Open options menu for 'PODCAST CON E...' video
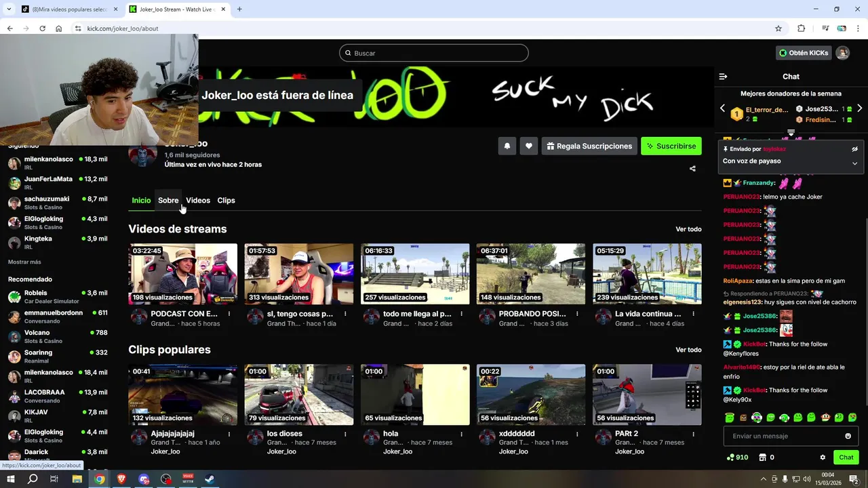Screen dimensions: 868x488 [229, 314]
